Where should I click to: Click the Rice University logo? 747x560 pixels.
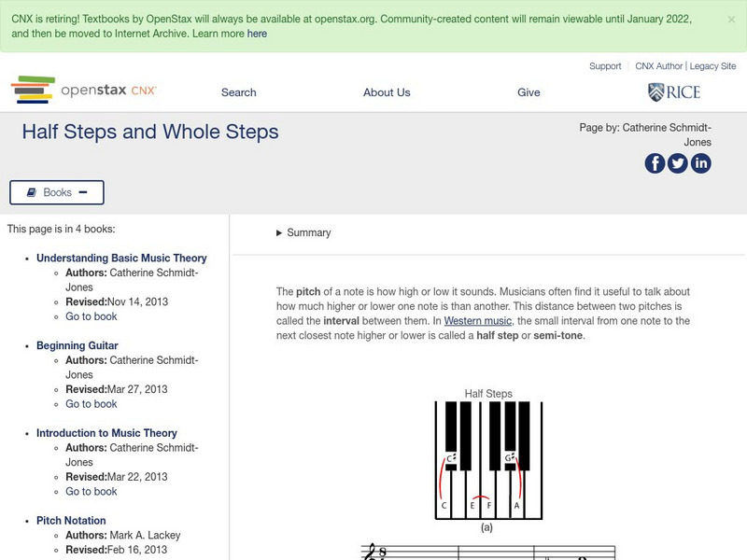pyautogui.click(x=673, y=91)
